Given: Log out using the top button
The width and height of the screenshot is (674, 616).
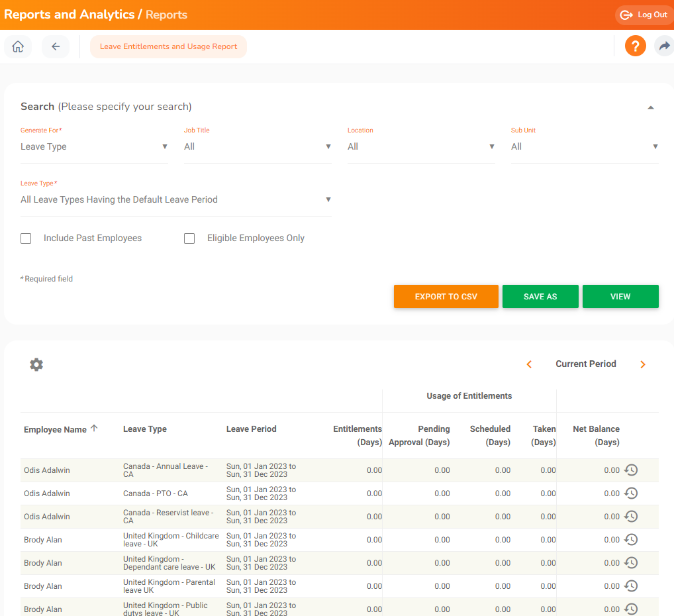Looking at the screenshot, I should [644, 15].
